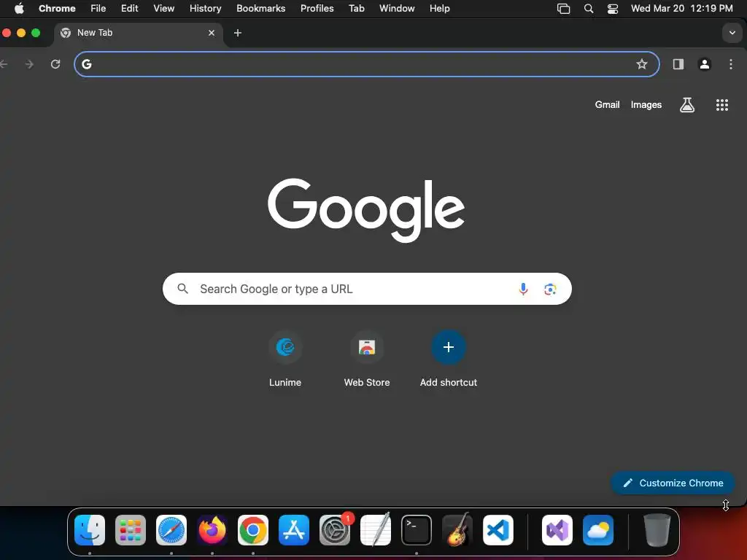This screenshot has width=747, height=560.
Task: Open a new tab with plus button
Action: click(x=238, y=33)
